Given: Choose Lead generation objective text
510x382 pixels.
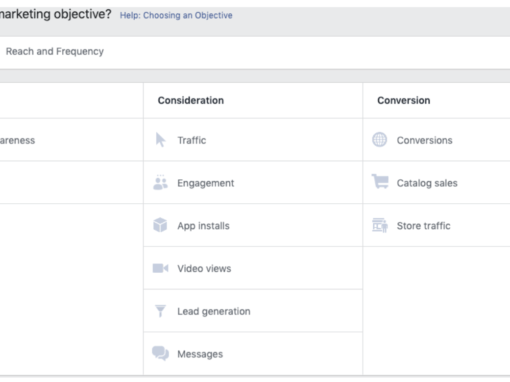Looking at the screenshot, I should click(x=214, y=312).
